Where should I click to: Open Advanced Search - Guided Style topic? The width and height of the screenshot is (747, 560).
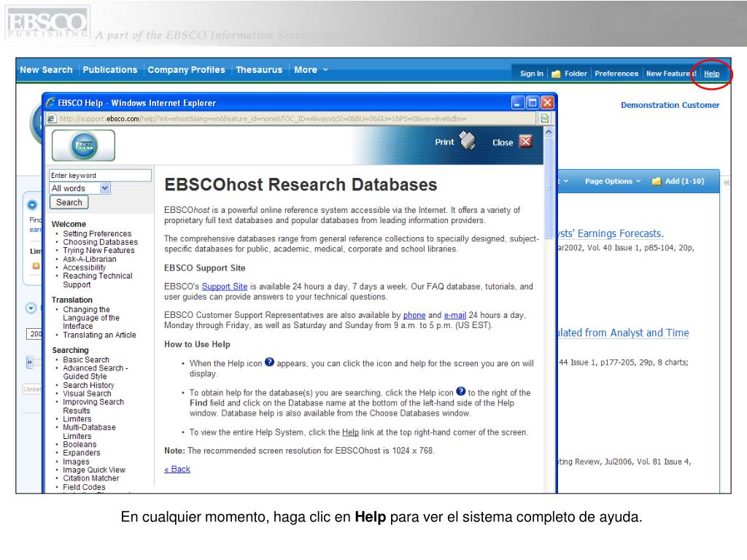click(96, 372)
